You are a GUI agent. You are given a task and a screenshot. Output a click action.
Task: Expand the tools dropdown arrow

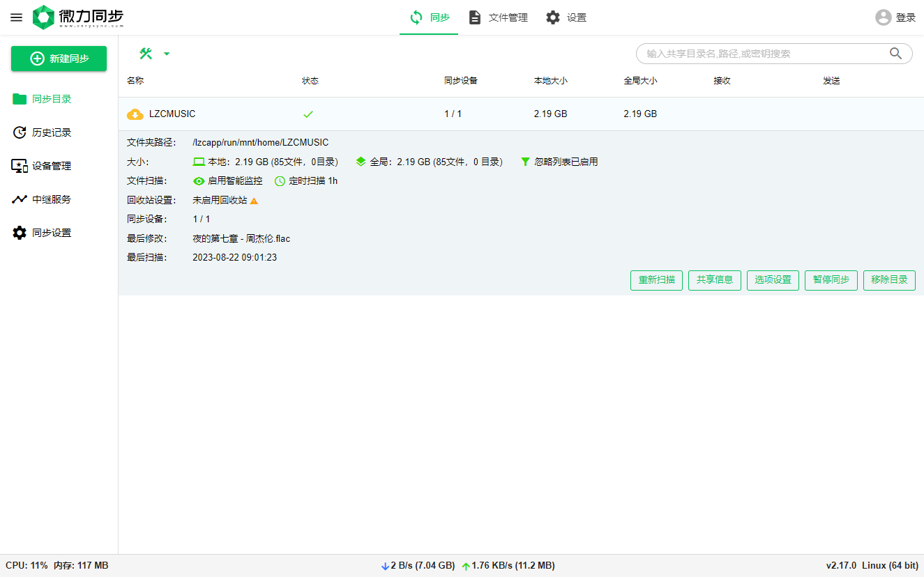point(167,54)
